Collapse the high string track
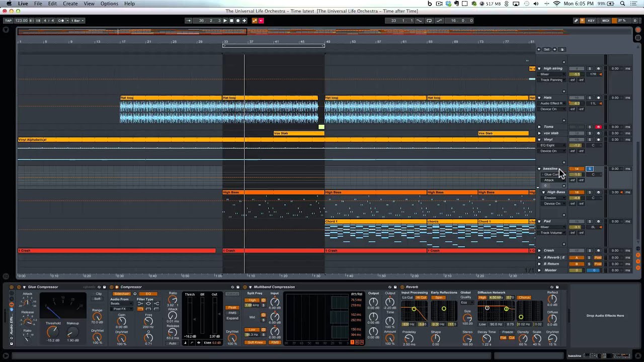Image resolution: width=644 pixels, height=362 pixels. coord(539,68)
